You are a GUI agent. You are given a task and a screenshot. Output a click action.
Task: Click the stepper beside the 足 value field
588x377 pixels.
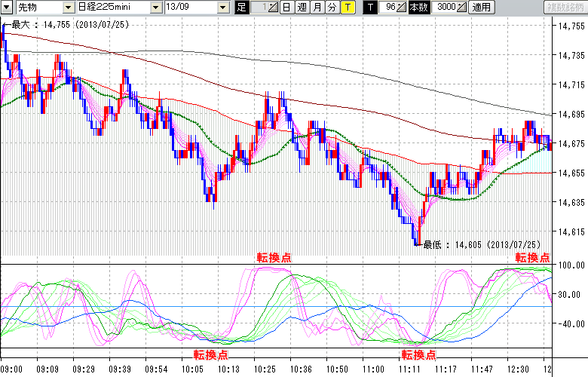click(x=273, y=8)
